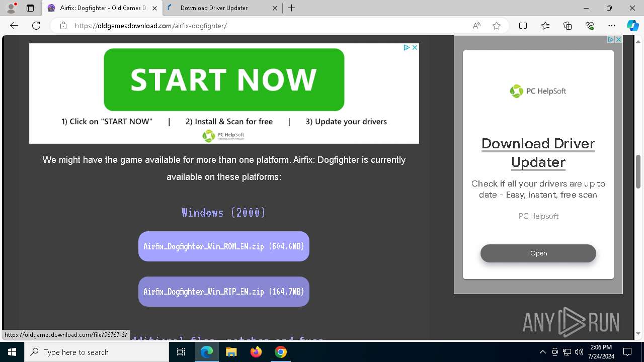This screenshot has width=644, height=362.
Task: Click the Windows (2000) platform heading
Action: (224, 213)
